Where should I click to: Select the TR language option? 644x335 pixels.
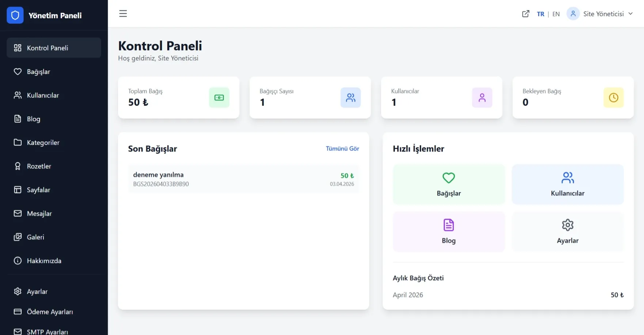tap(540, 14)
